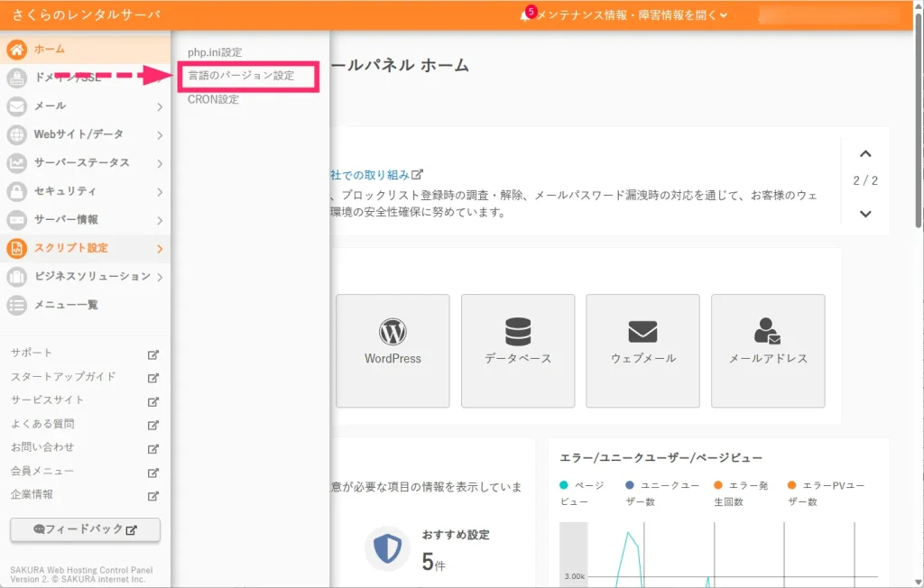Follow the 社での取り組み link
This screenshot has height=588, width=924.
pos(370,175)
